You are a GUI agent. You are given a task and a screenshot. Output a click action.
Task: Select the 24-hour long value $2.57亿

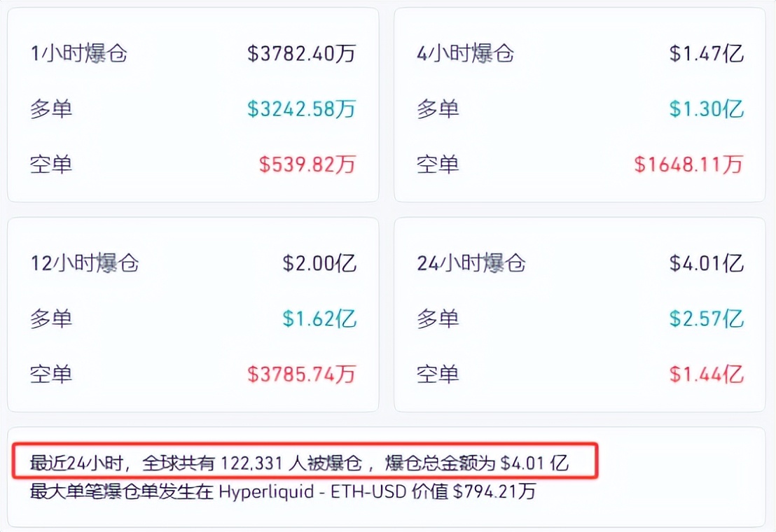[706, 319]
